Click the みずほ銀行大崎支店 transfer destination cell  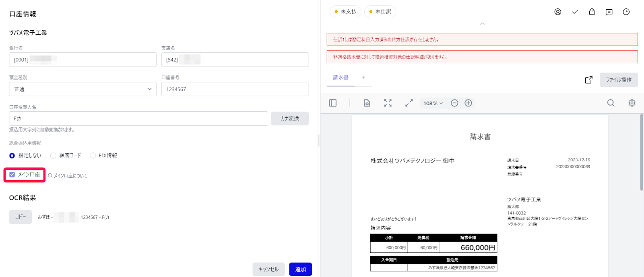pos(452,268)
